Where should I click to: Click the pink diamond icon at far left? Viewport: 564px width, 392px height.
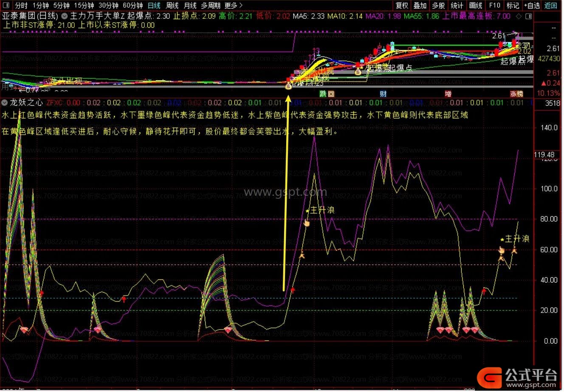tap(24, 330)
